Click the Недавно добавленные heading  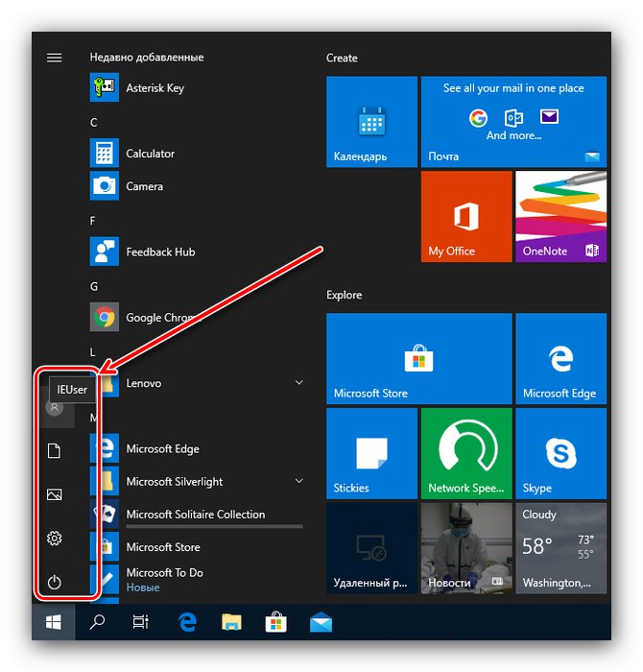tap(147, 58)
